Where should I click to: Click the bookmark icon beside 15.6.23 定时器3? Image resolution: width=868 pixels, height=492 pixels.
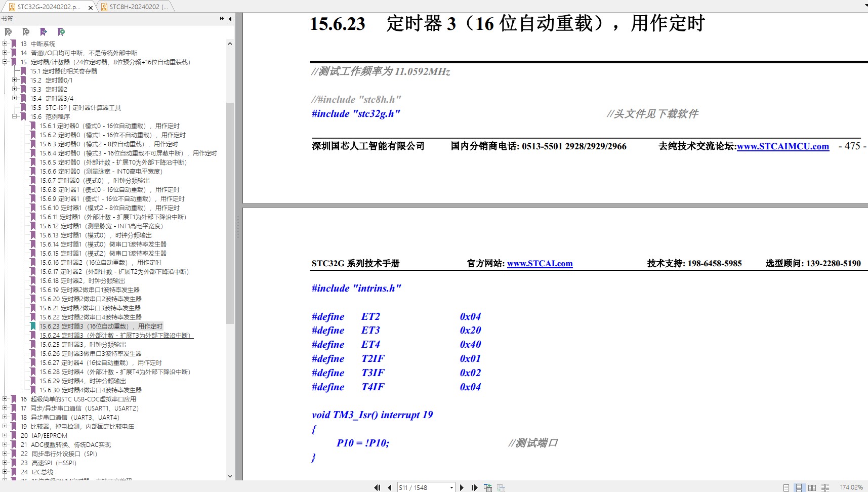point(33,326)
